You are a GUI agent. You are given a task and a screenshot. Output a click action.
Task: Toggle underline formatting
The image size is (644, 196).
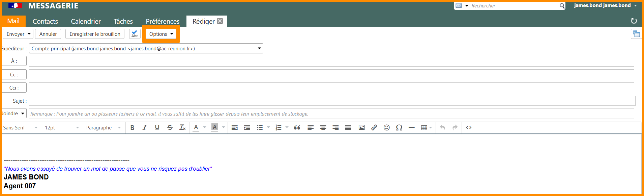[x=157, y=128]
